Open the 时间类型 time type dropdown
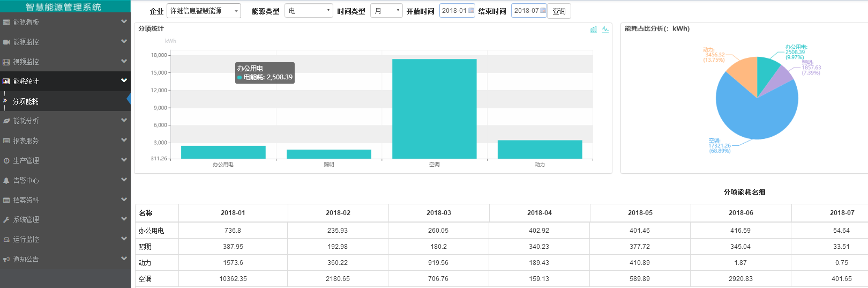The height and width of the screenshot is (288, 868). [386, 11]
